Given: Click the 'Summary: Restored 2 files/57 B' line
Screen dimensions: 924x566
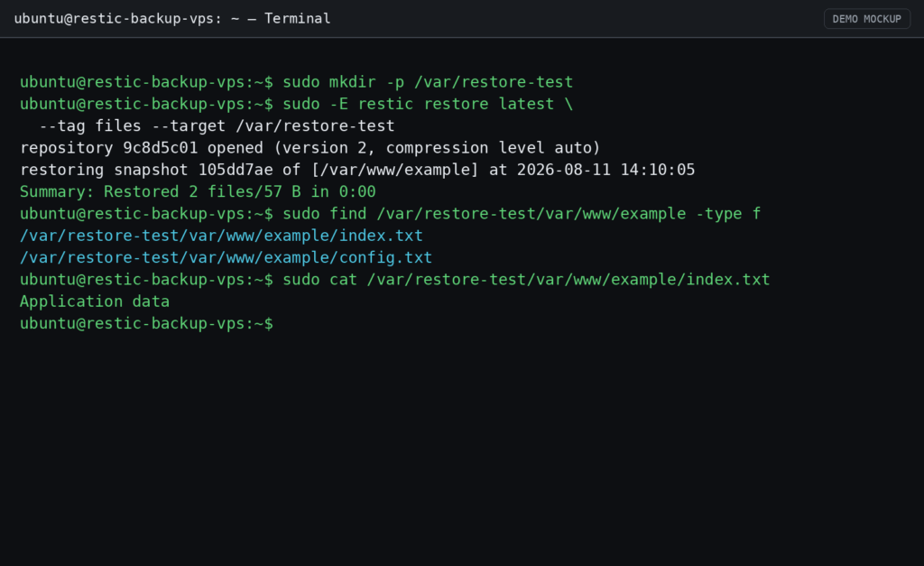Looking at the screenshot, I should (198, 191).
